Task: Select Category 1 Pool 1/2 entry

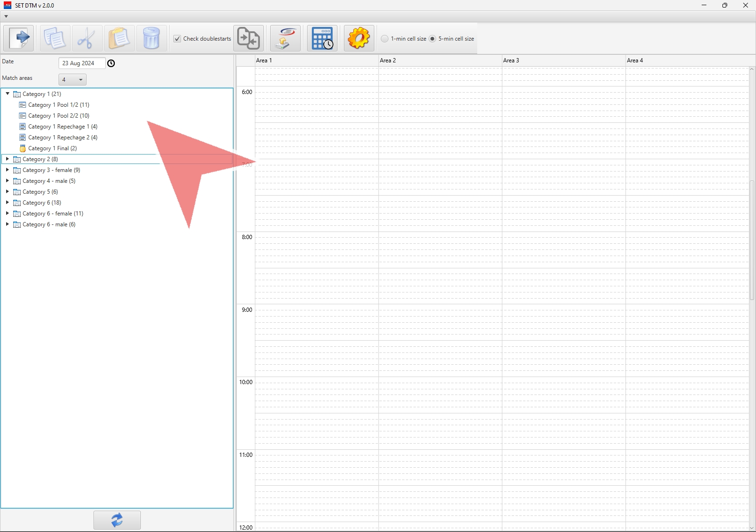Action: coord(58,105)
